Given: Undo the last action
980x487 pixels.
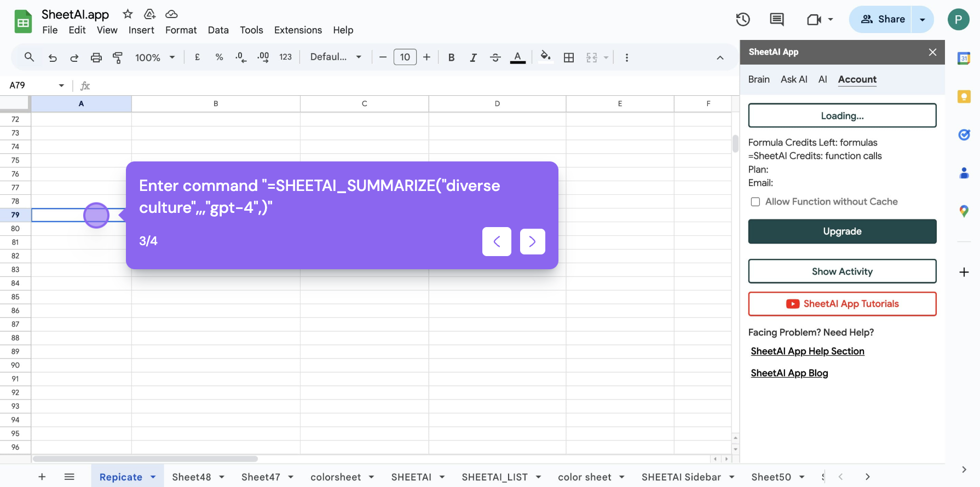Looking at the screenshot, I should 53,57.
